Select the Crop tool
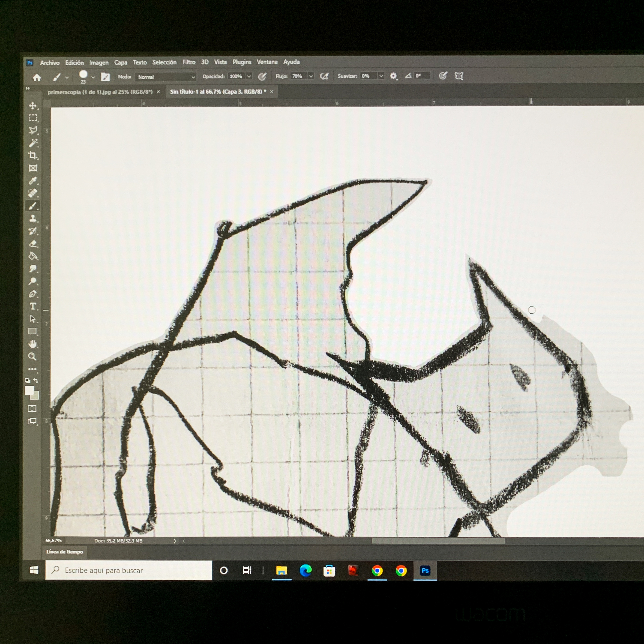Screen dimensions: 644x644 pyautogui.click(x=33, y=155)
